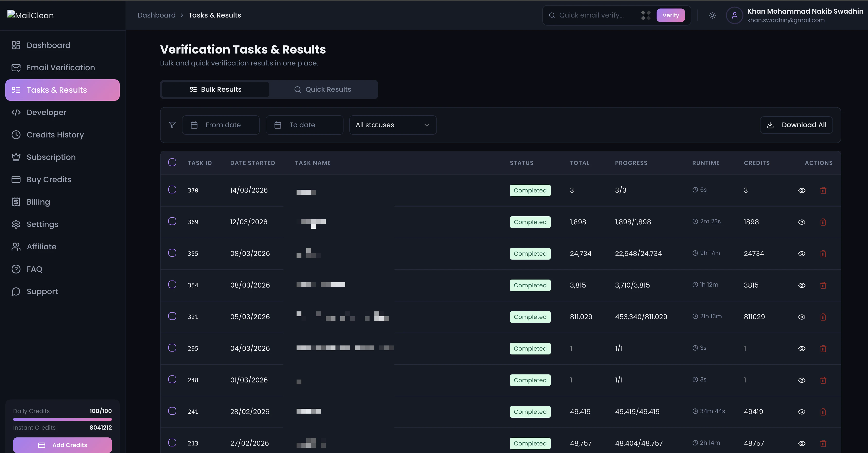This screenshot has width=868, height=453.
Task: Click the light/dark theme sun icon
Action: coord(712,15)
